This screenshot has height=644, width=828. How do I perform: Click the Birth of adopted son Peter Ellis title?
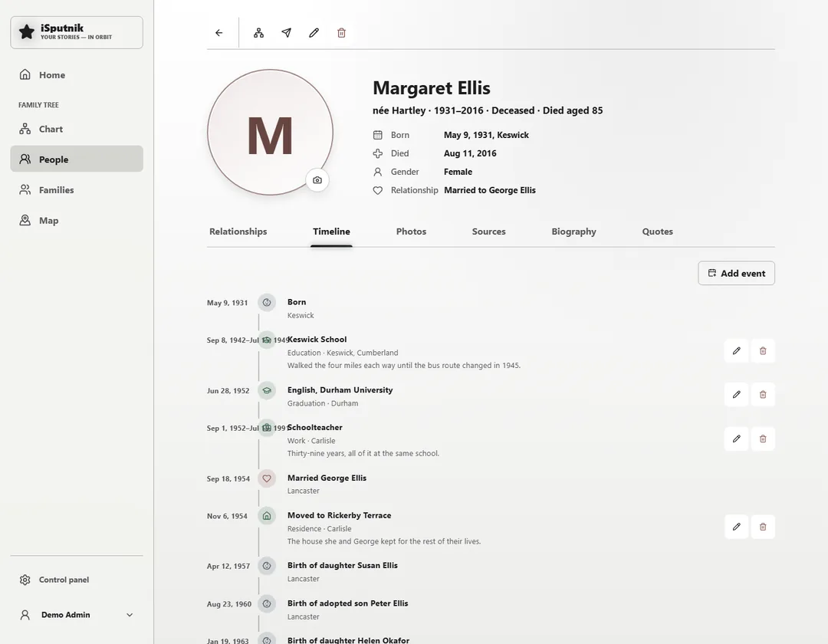coord(347,603)
